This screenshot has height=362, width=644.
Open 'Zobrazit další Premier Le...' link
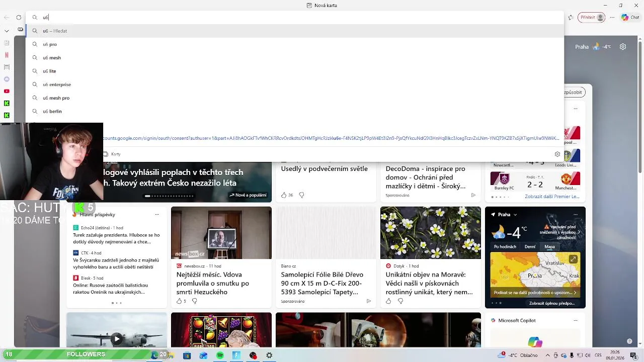551,197
